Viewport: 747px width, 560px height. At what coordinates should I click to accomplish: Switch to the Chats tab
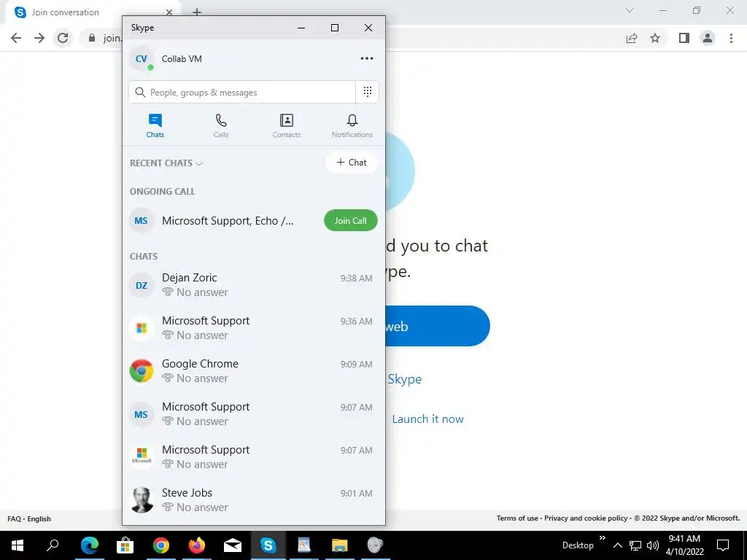tap(155, 126)
